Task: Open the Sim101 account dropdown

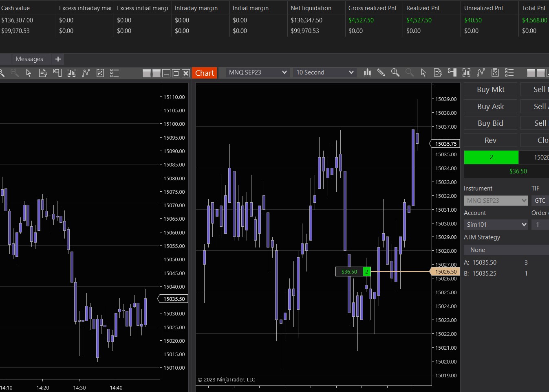Action: 496,225
